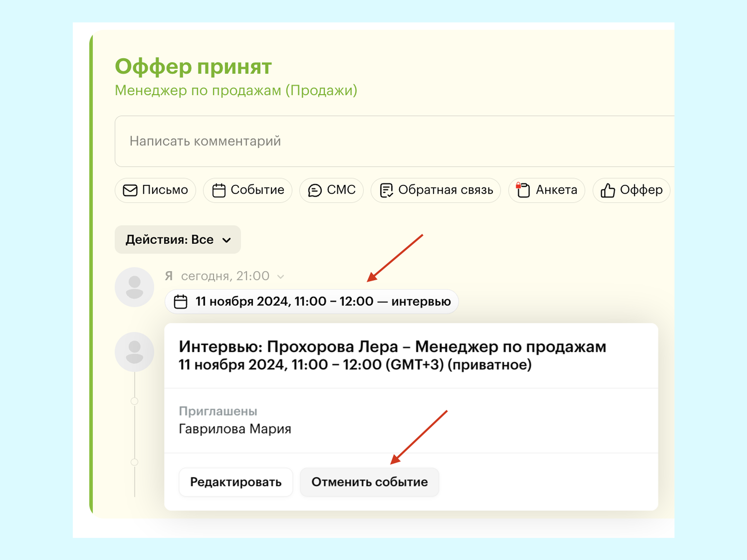This screenshot has width=747, height=560.
Task: Create a new Событие
Action: tap(247, 190)
